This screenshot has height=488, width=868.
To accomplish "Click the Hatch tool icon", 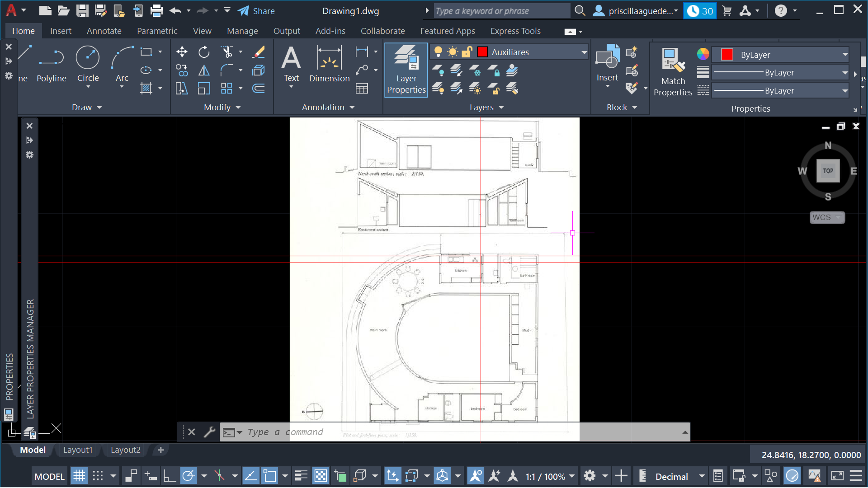I will (146, 89).
